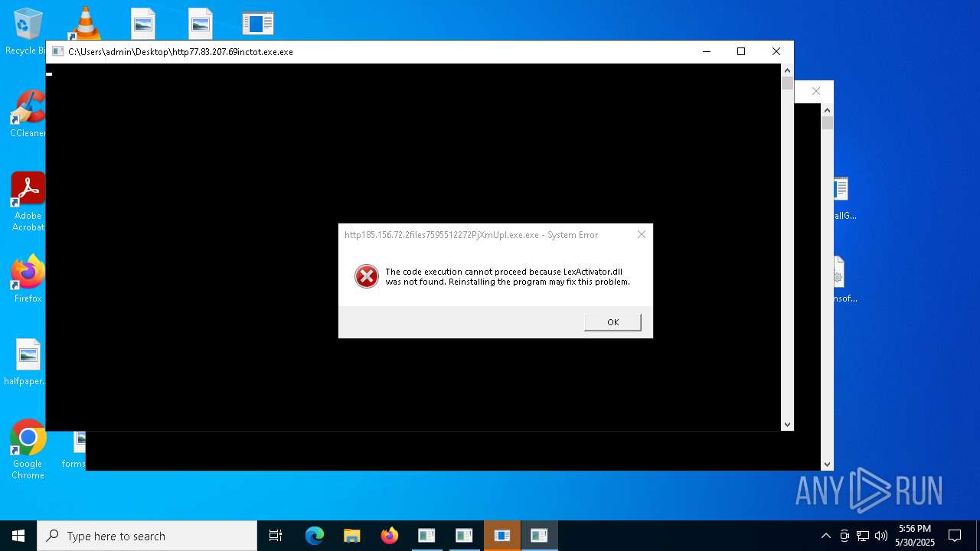The width and height of the screenshot is (980, 551).
Task: Launch Firefox from the desktop shortcut
Action: (28, 279)
